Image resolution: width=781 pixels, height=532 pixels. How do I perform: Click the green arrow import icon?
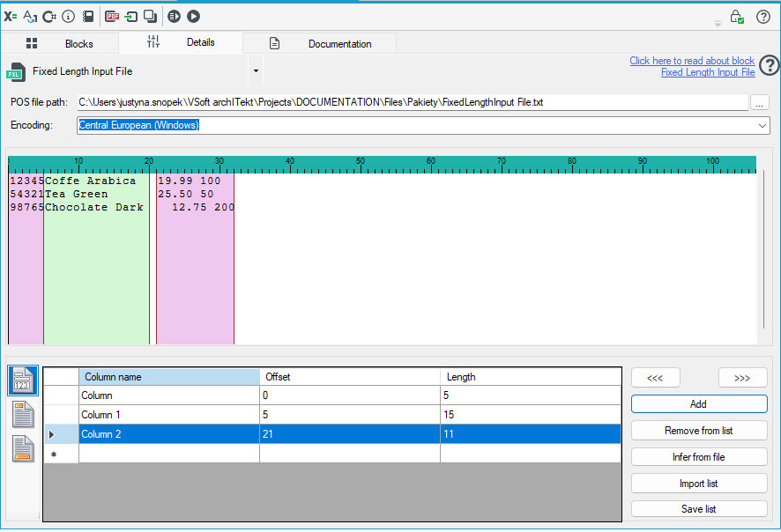click(x=131, y=17)
